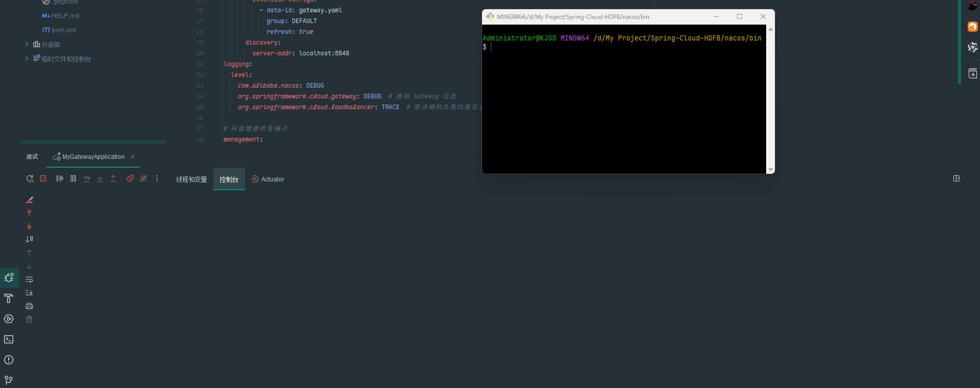Stop the running MyGatewayApplication process

43,178
